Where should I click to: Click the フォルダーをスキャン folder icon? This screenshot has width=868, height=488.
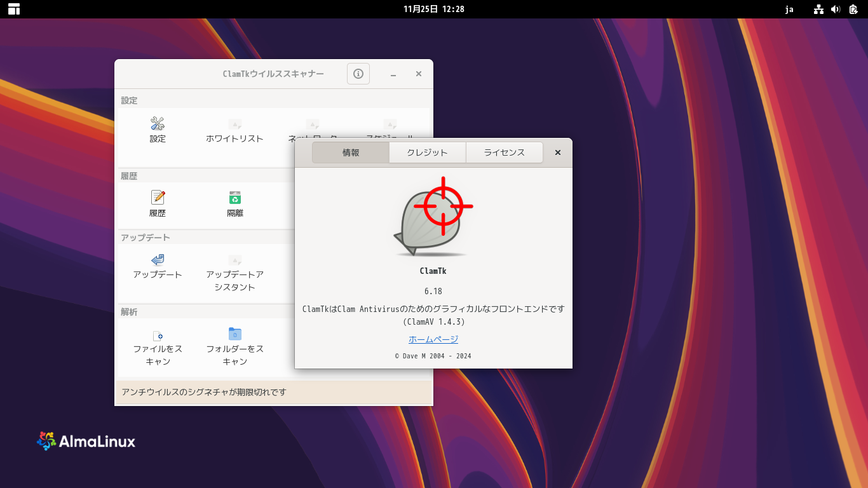pyautogui.click(x=235, y=334)
